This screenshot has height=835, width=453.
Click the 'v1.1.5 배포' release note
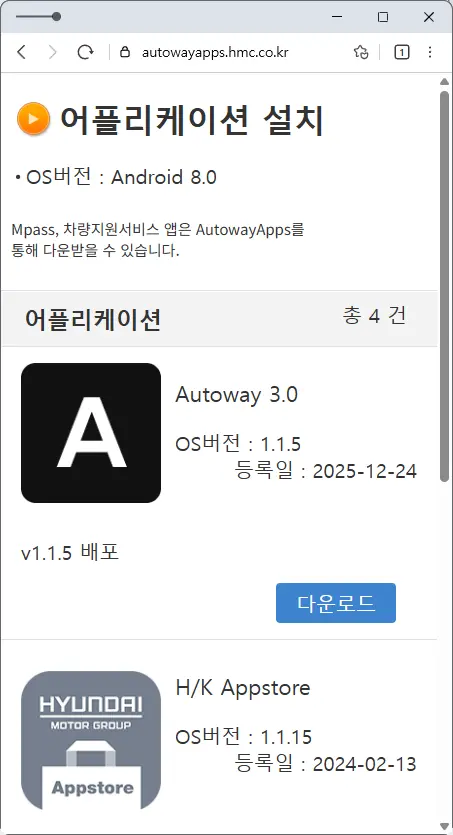pos(70,553)
